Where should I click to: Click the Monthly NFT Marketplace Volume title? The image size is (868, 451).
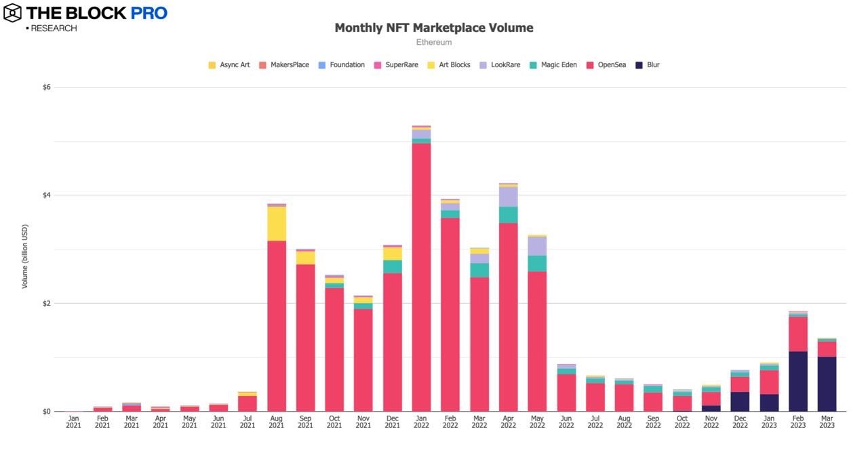pos(434,28)
